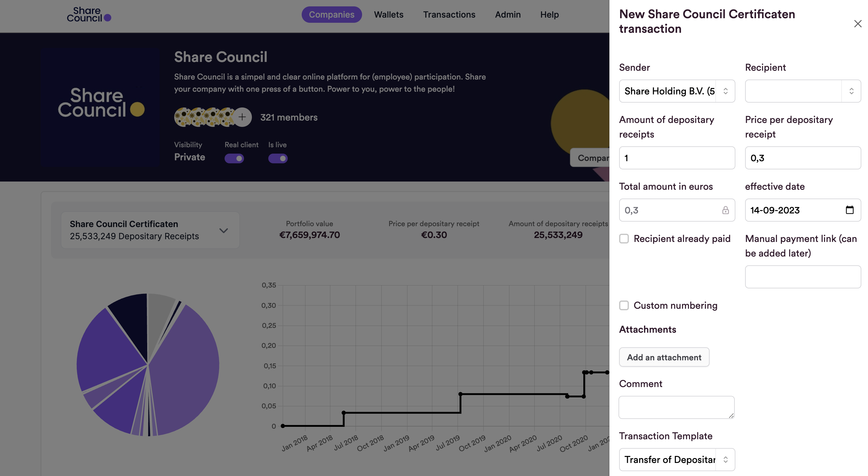Screen dimensions: 868x476
Task: Open the Help menu item
Action: coord(549,15)
